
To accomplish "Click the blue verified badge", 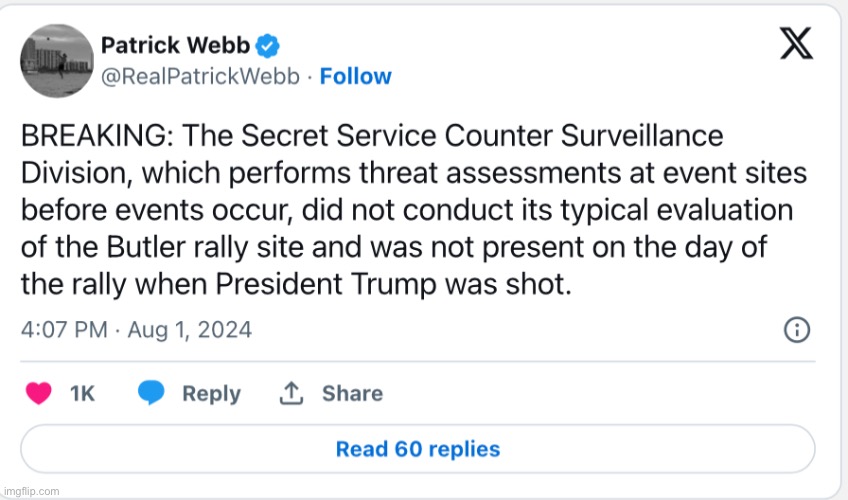I will coord(270,45).
